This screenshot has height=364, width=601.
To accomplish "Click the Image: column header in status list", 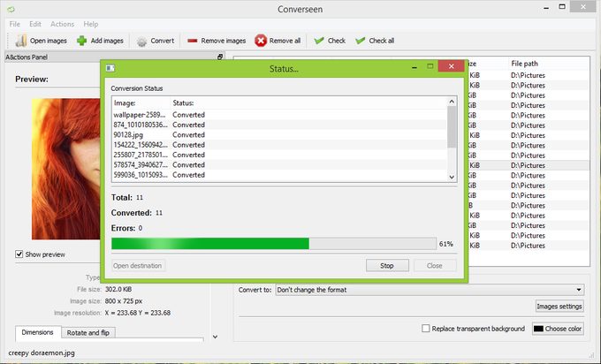I will [141, 103].
